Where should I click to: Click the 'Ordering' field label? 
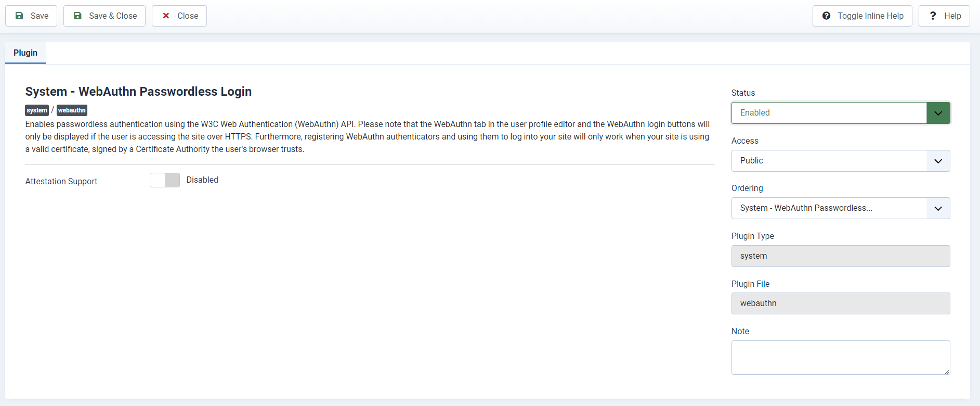click(747, 188)
